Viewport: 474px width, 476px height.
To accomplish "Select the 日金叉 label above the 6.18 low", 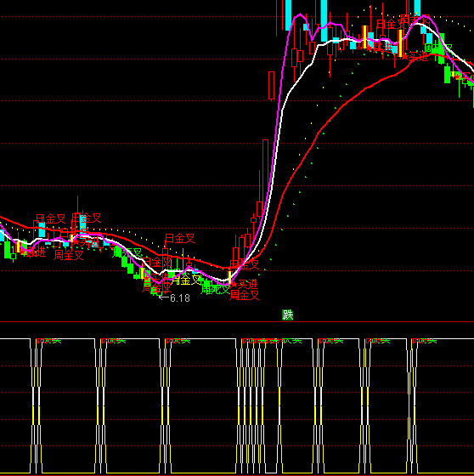I will [x=179, y=239].
